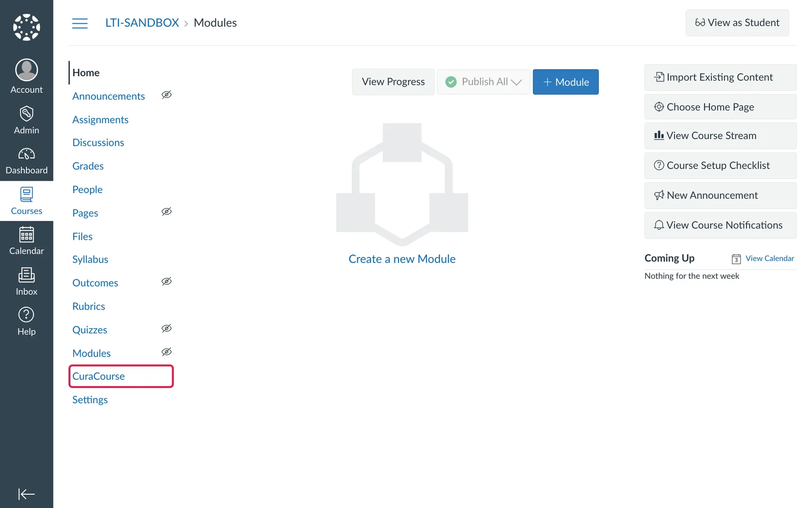Open Rubrics

point(89,306)
